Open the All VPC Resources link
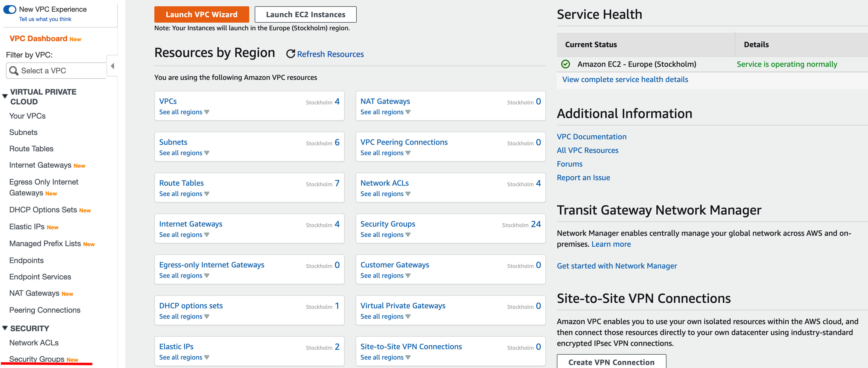 (x=587, y=150)
